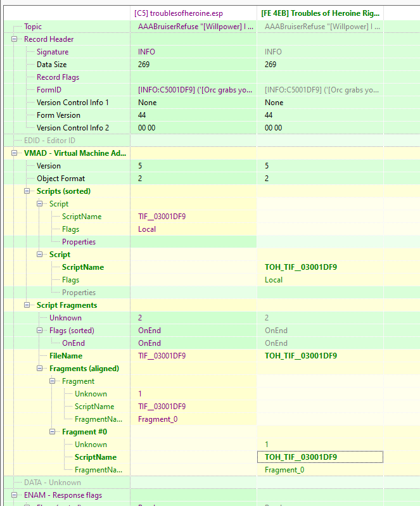Image resolution: width=420 pixels, height=506 pixels.
Task: Collapse the Scripts (sorted) node
Action: (27, 191)
